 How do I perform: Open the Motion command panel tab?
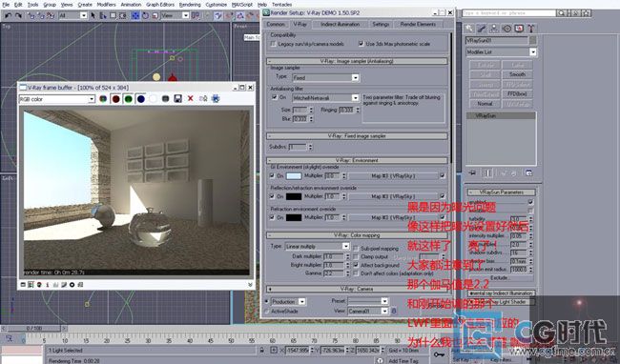pos(506,28)
